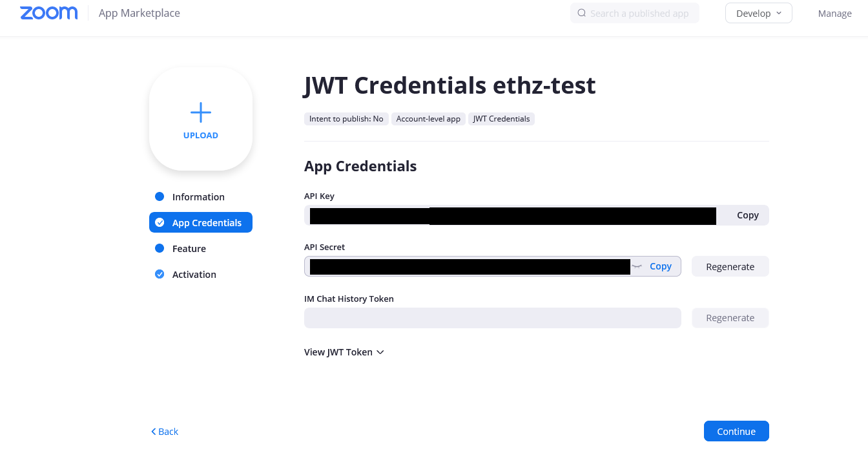The width and height of the screenshot is (868, 453).
Task: Go to the Activation step
Action: point(194,275)
